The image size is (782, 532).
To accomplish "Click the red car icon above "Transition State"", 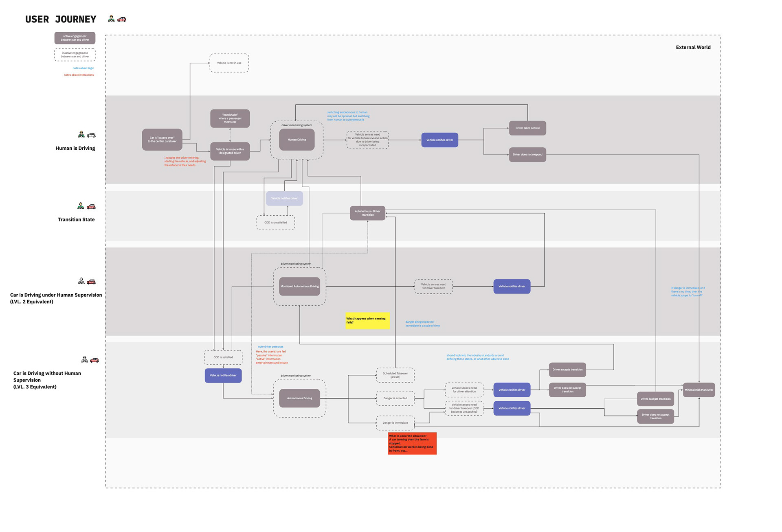I will (91, 207).
